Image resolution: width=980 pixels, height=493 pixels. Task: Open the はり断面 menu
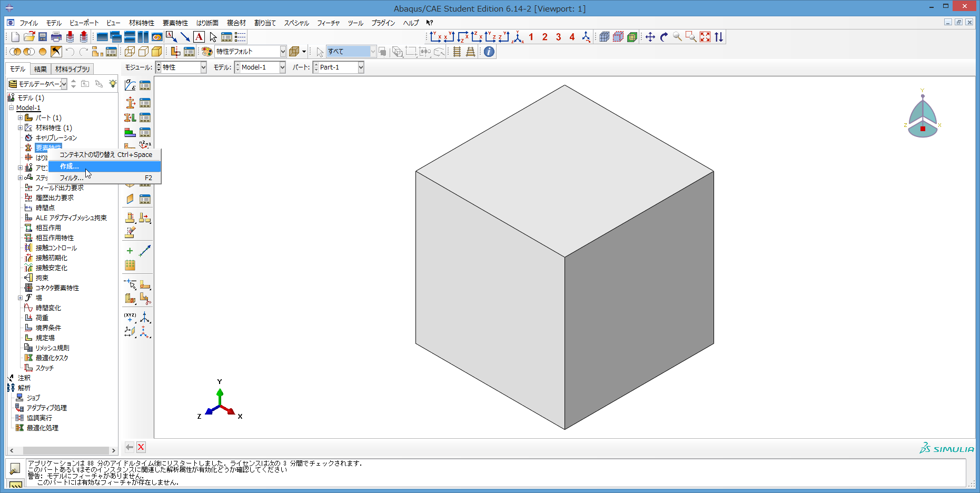[x=207, y=23]
